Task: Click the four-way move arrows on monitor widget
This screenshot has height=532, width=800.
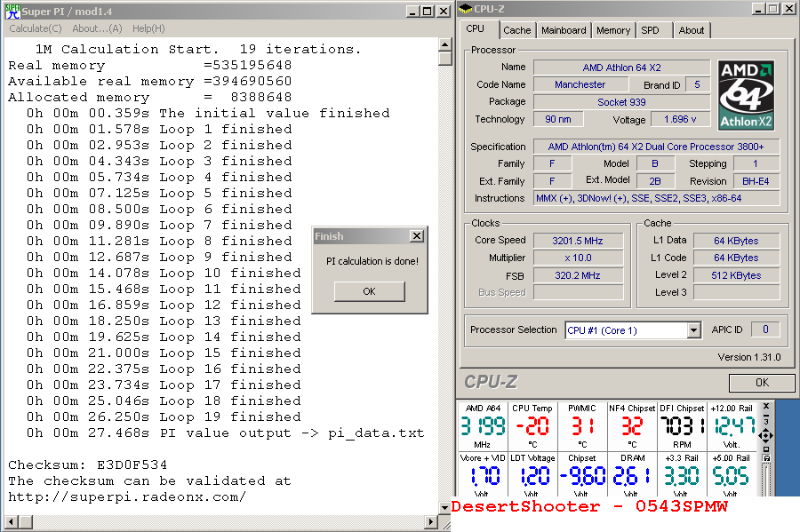Action: [x=766, y=436]
